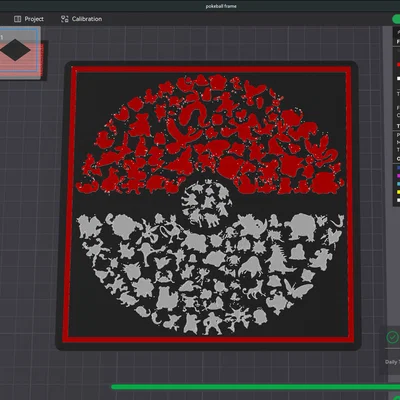The width and height of the screenshot is (400, 400).
Task: Open the Project tab
Action: click(29, 19)
